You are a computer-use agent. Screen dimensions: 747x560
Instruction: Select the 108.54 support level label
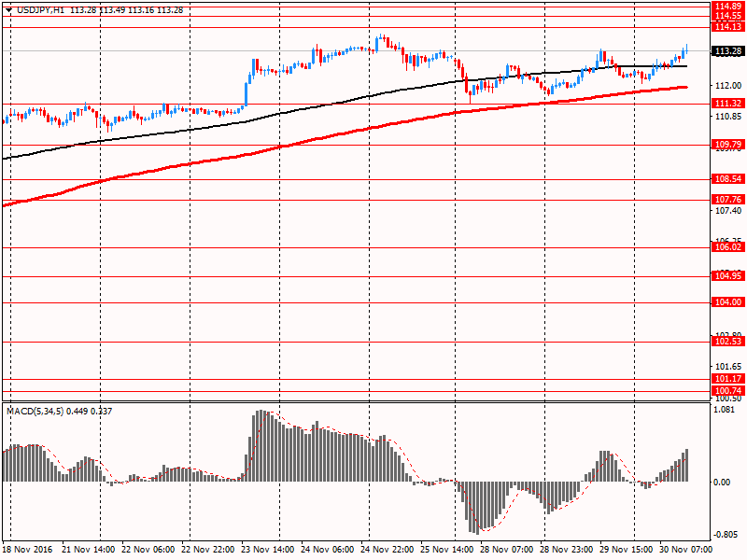(727, 178)
